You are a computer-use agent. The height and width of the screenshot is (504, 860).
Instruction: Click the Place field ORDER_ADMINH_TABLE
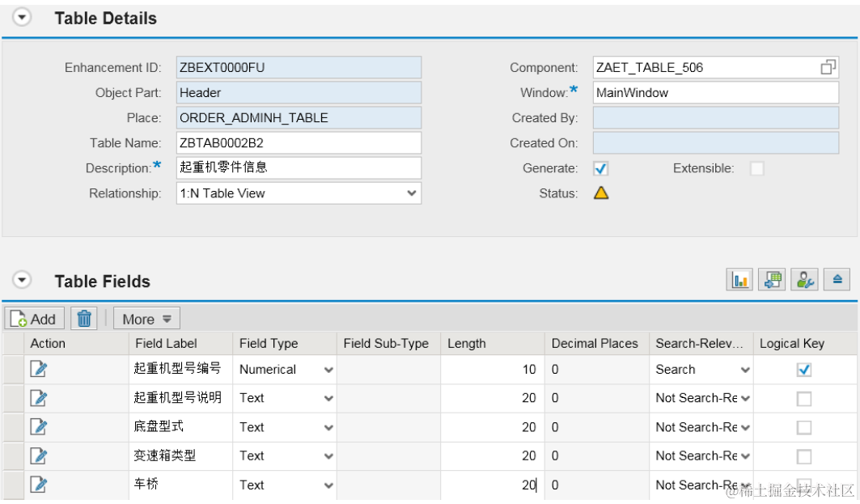(x=299, y=118)
